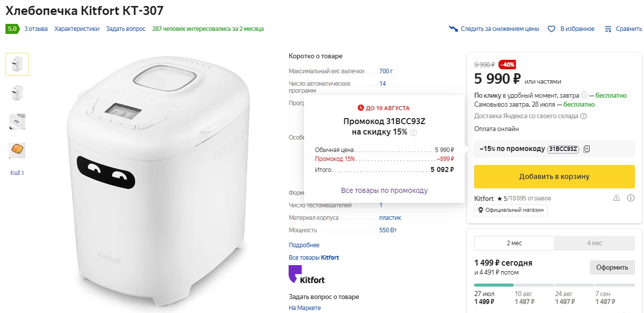Screen dimensions: 644x313
Task: Select the baked bread thumbnail
Action: (17, 150)
